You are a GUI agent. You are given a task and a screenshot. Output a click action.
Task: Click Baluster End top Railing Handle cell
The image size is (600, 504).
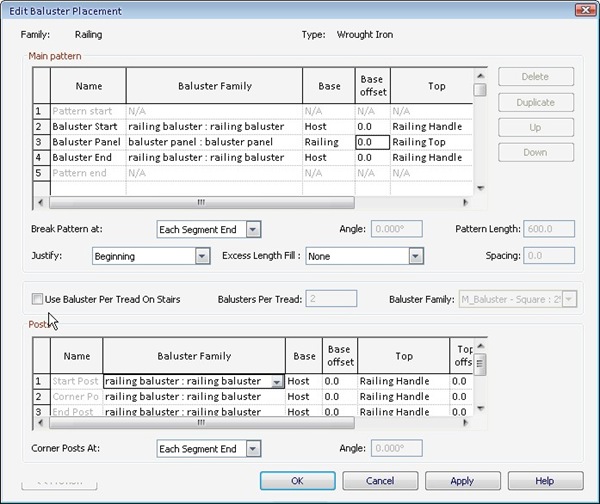428,157
